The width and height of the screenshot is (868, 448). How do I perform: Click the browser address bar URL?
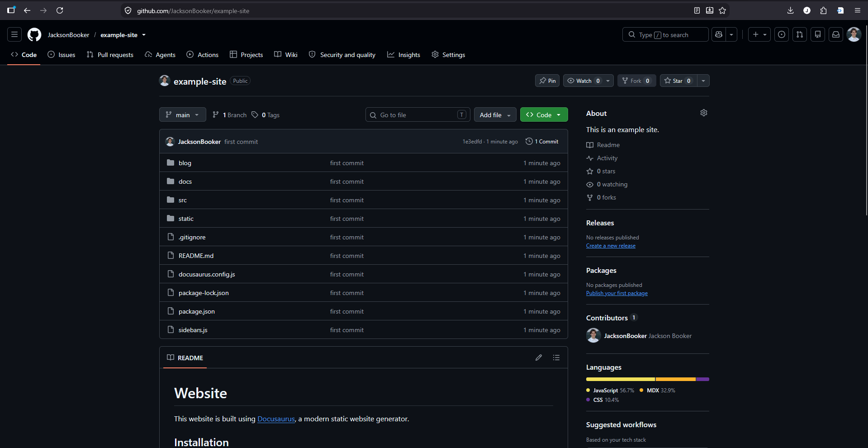tap(193, 10)
